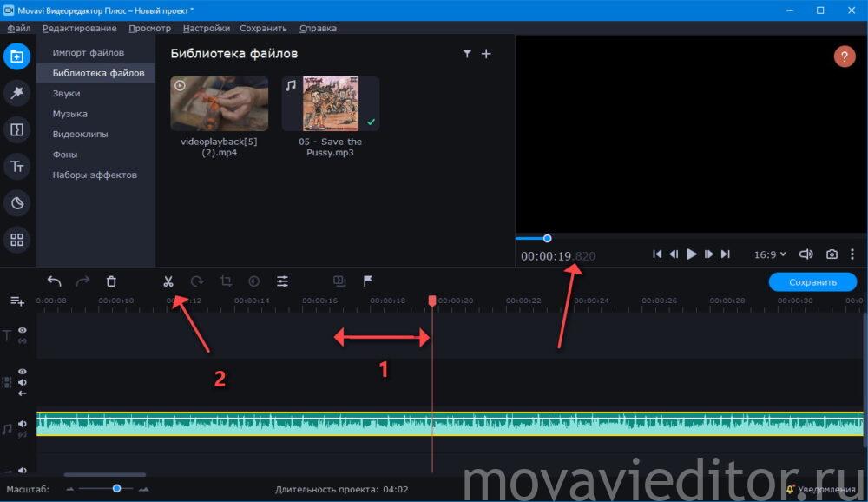Select Библиотека файлов in side list
868x502 pixels.
(99, 73)
